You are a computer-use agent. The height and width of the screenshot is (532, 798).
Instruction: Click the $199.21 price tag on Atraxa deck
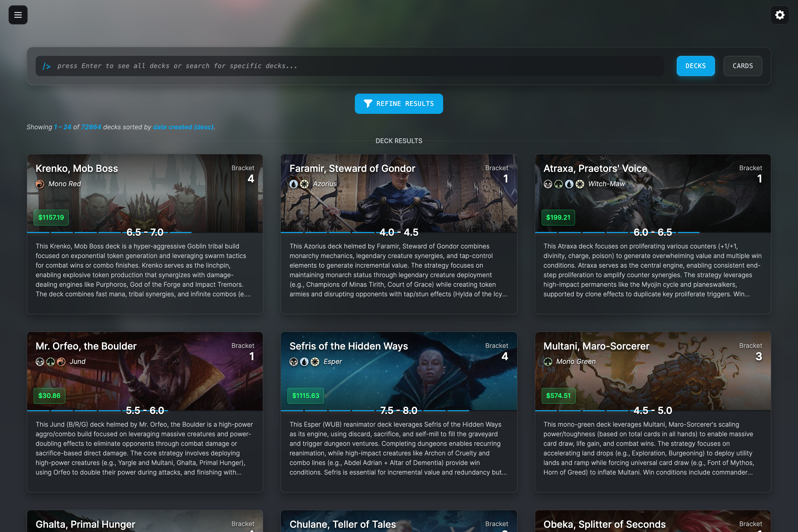pyautogui.click(x=558, y=218)
